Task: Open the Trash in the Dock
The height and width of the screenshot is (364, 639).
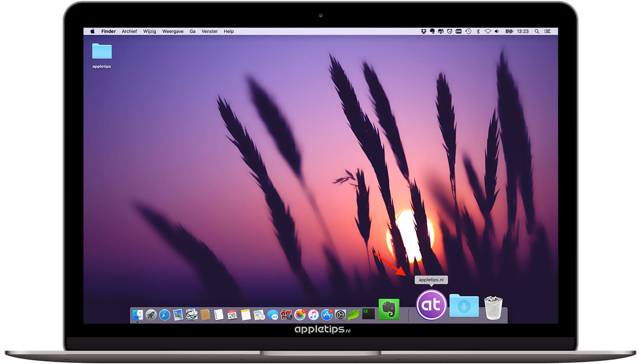Action: (x=493, y=307)
